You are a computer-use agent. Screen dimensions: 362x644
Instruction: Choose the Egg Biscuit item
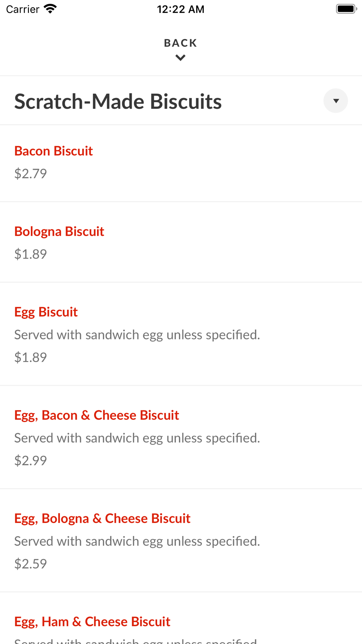[x=46, y=312]
